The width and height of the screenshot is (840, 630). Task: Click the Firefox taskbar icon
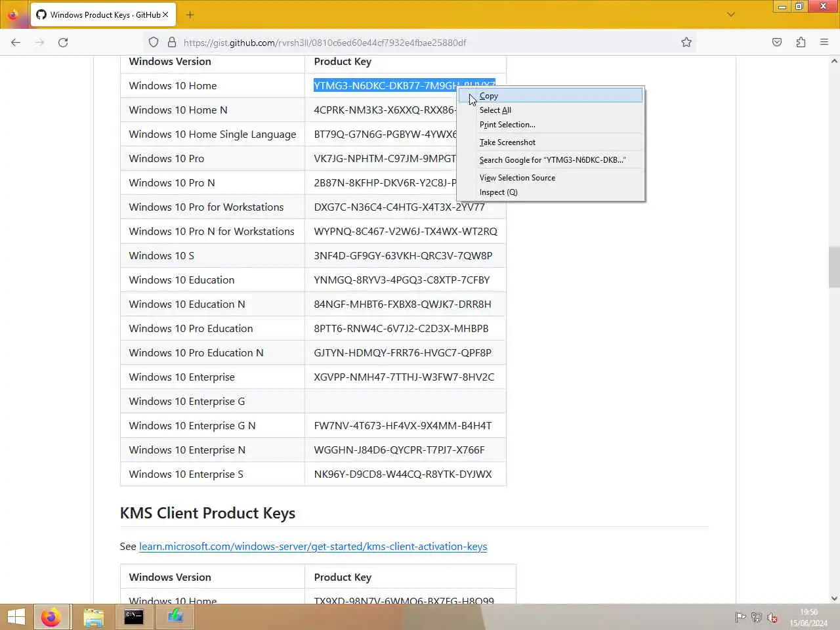coord(51,617)
